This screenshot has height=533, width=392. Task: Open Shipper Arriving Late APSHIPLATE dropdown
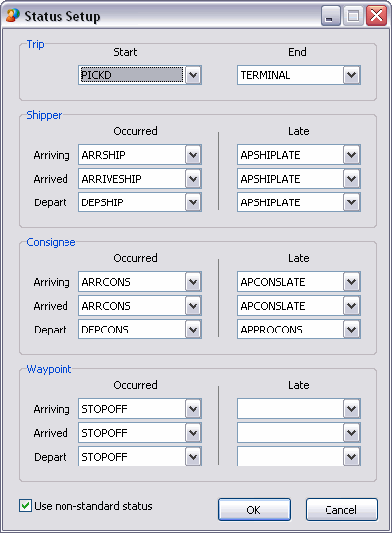coord(352,155)
